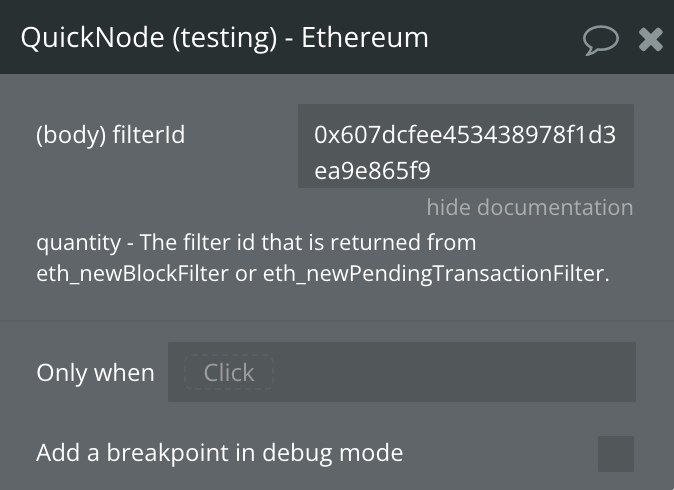Screen dimensions: 674x490
Task: Click the 'Click' placeholder in Only when
Action: click(x=229, y=373)
